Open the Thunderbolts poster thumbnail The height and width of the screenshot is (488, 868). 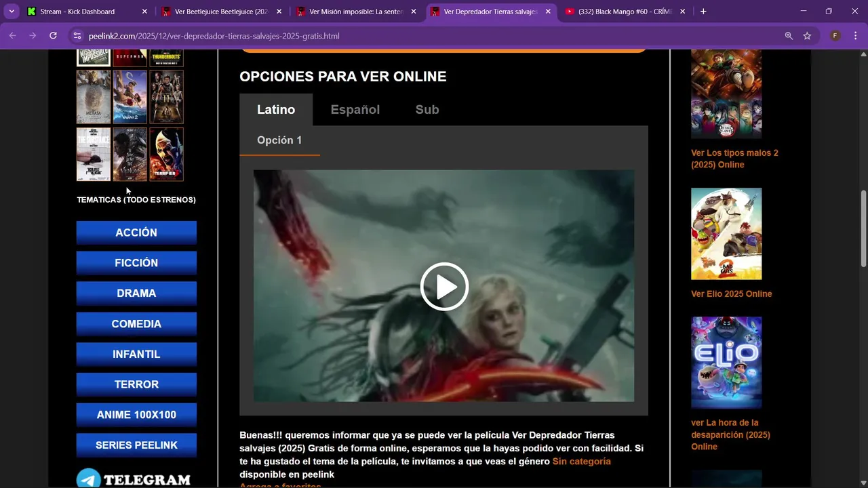[x=167, y=58]
